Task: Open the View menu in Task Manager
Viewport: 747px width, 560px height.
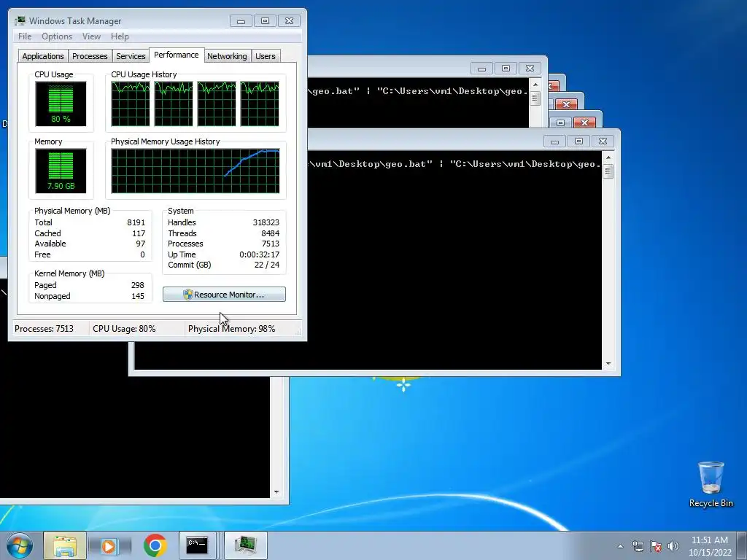Action: pos(91,36)
